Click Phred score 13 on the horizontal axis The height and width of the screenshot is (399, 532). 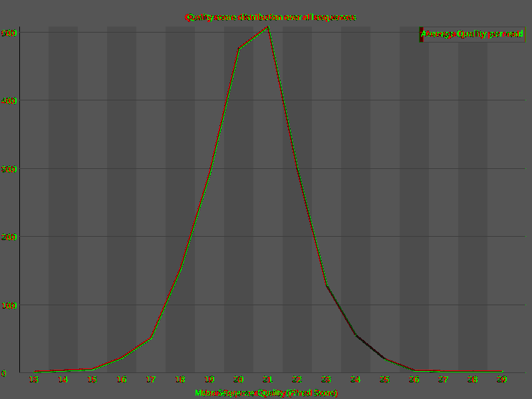pyautogui.click(x=34, y=379)
